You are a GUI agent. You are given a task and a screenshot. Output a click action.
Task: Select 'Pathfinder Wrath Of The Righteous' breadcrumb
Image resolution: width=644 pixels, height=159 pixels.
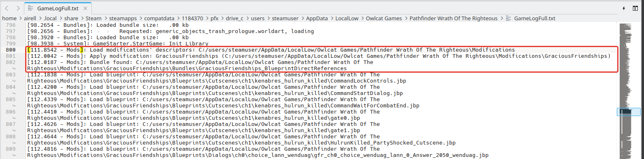(x=453, y=18)
